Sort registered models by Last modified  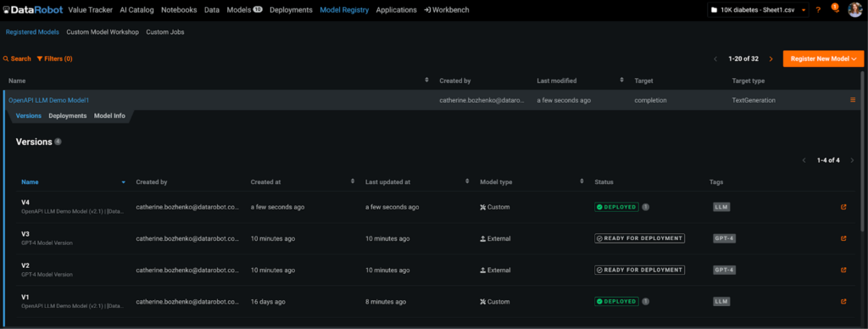[621, 81]
